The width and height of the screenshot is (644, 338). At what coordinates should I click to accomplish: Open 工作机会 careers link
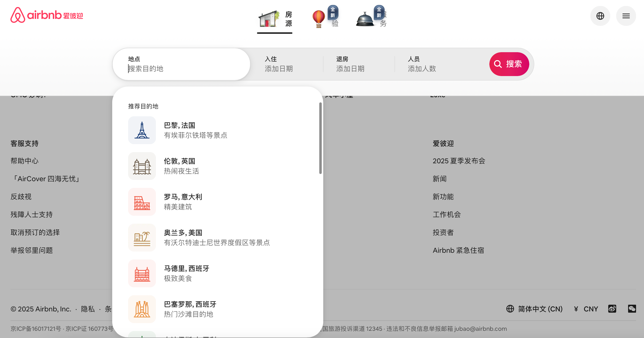[x=447, y=214]
